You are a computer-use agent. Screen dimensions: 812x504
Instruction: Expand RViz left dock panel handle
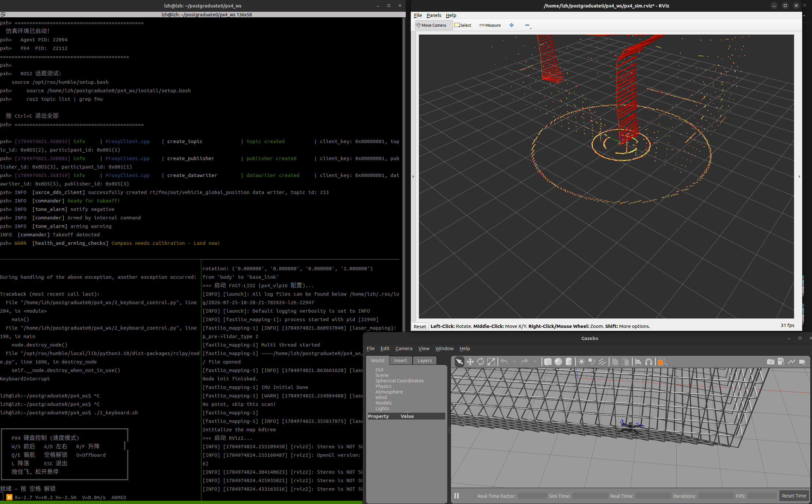(413, 177)
